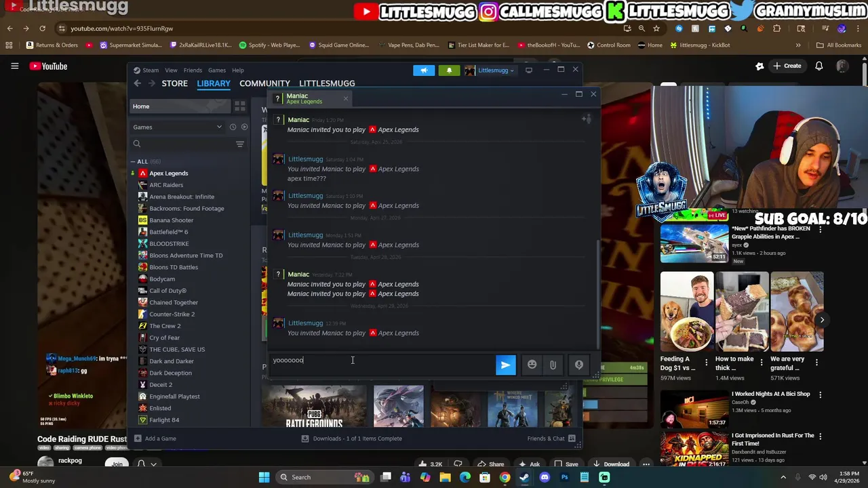Open the Spotify Web Player bookmark
The image size is (868, 488).
click(x=269, y=45)
